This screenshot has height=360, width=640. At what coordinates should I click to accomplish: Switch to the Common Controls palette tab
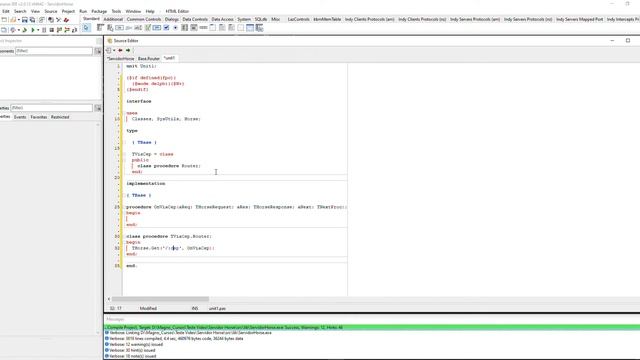144,19
